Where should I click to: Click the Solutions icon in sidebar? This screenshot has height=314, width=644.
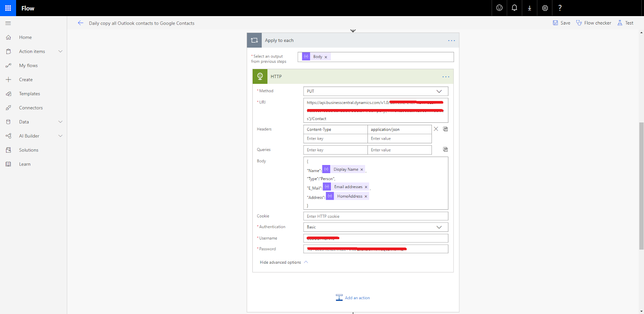coord(8,150)
